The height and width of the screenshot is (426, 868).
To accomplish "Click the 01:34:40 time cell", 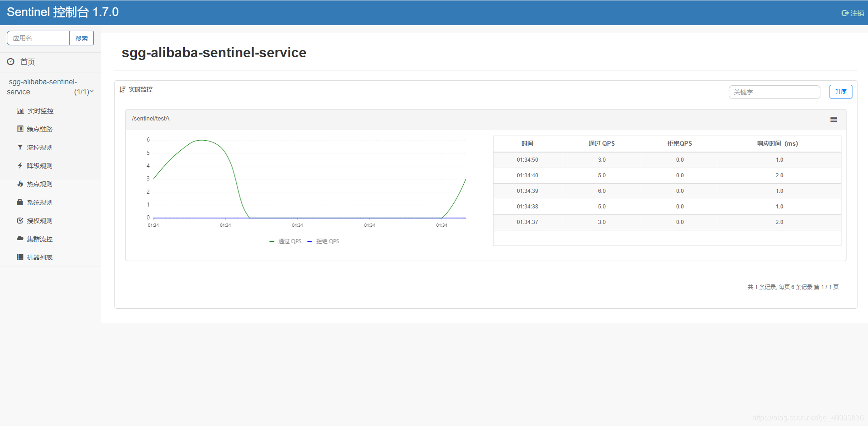I will point(527,175).
